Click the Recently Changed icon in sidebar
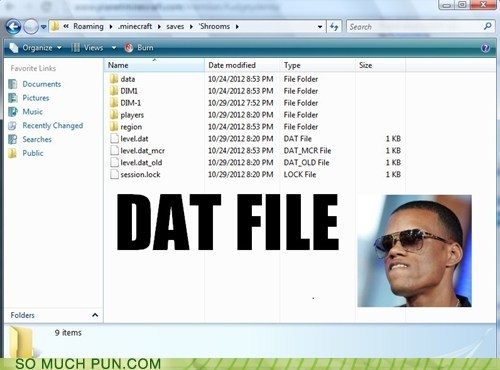This screenshot has width=500, height=370. point(13,126)
